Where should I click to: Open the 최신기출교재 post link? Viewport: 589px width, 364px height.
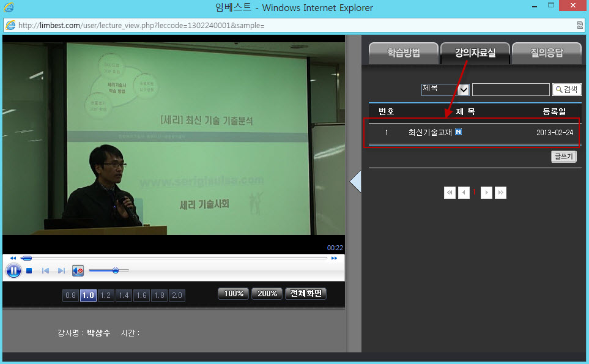tap(430, 132)
